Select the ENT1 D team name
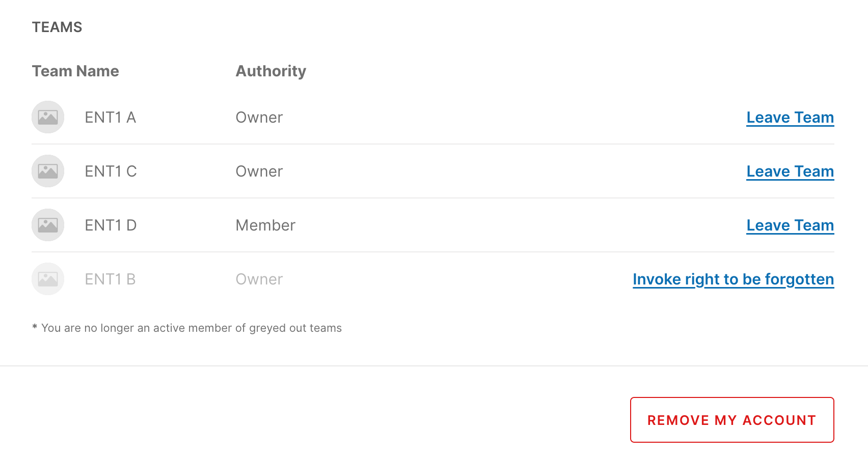The width and height of the screenshot is (868, 458). pyautogui.click(x=111, y=225)
